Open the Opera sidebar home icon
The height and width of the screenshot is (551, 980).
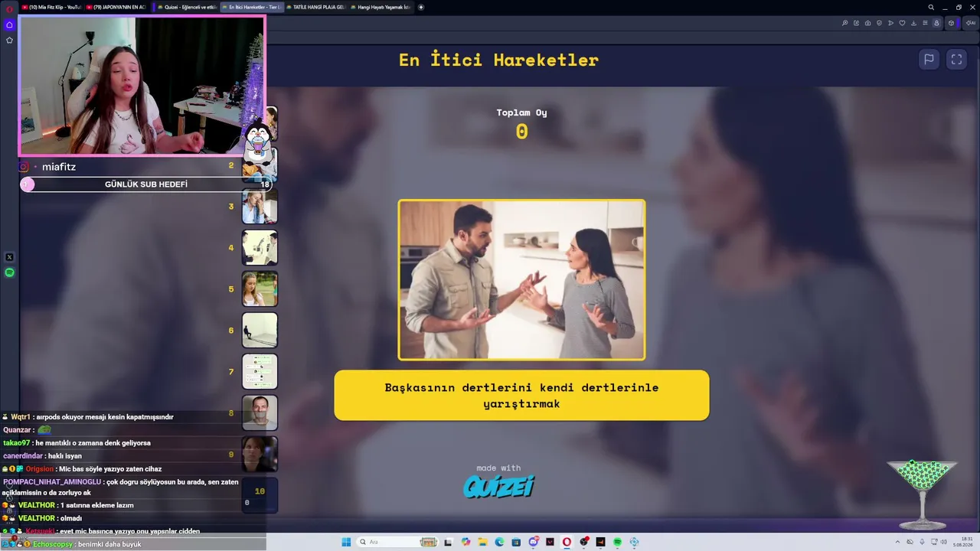[x=9, y=24]
